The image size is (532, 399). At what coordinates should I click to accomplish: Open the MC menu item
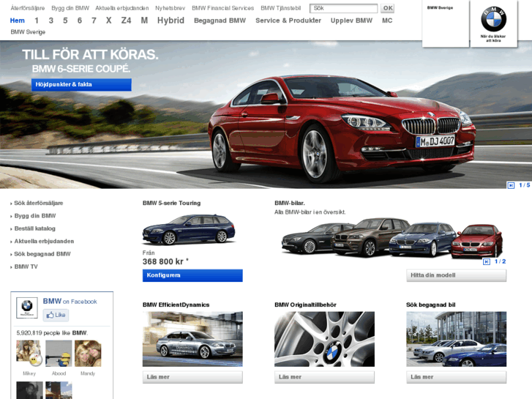click(x=387, y=20)
